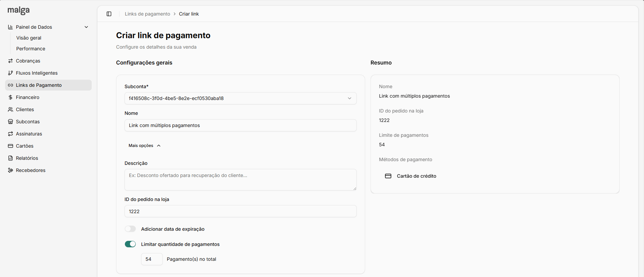Image resolution: width=644 pixels, height=277 pixels.
Task: Click Criar link breadcrumb
Action: coord(189,14)
